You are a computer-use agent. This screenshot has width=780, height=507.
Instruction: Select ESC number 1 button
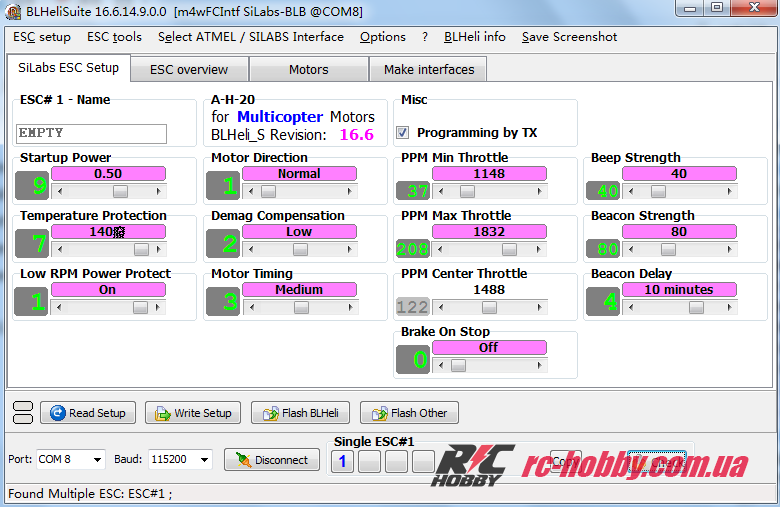[342, 461]
